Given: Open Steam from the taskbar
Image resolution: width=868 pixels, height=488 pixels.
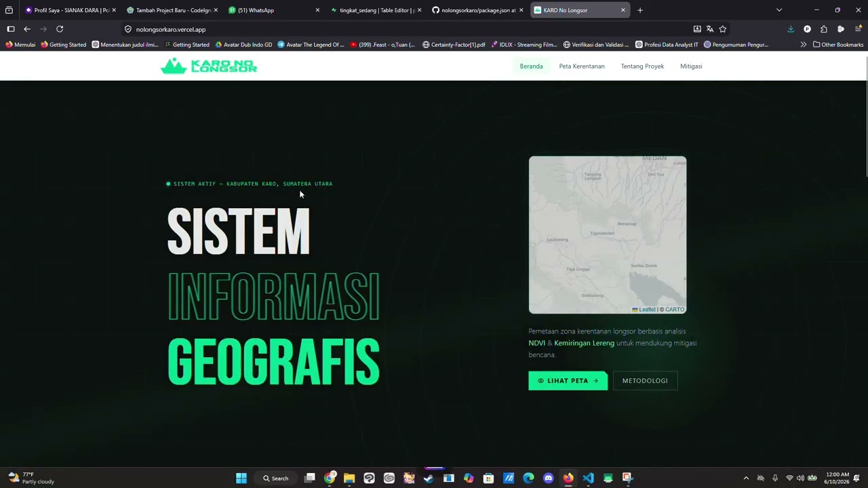Looking at the screenshot, I should (x=429, y=478).
